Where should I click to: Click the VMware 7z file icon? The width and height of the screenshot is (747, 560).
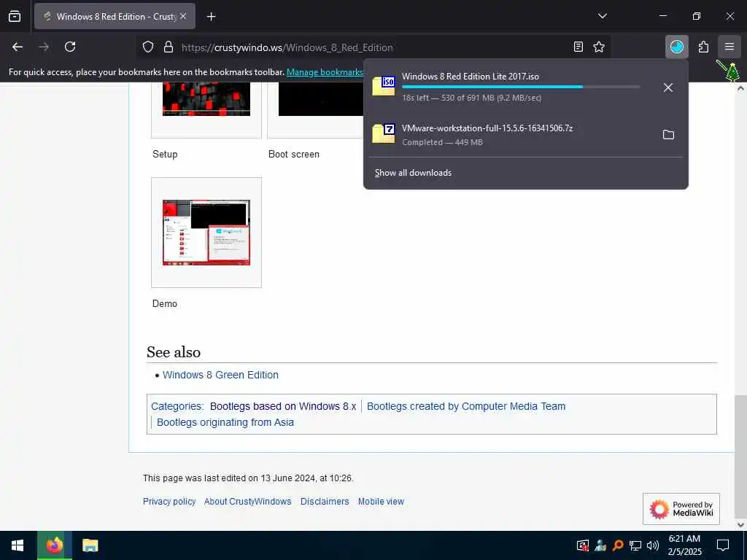click(x=384, y=133)
